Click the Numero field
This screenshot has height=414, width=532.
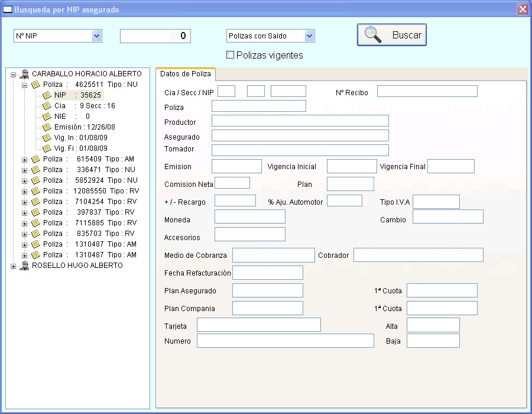286,341
